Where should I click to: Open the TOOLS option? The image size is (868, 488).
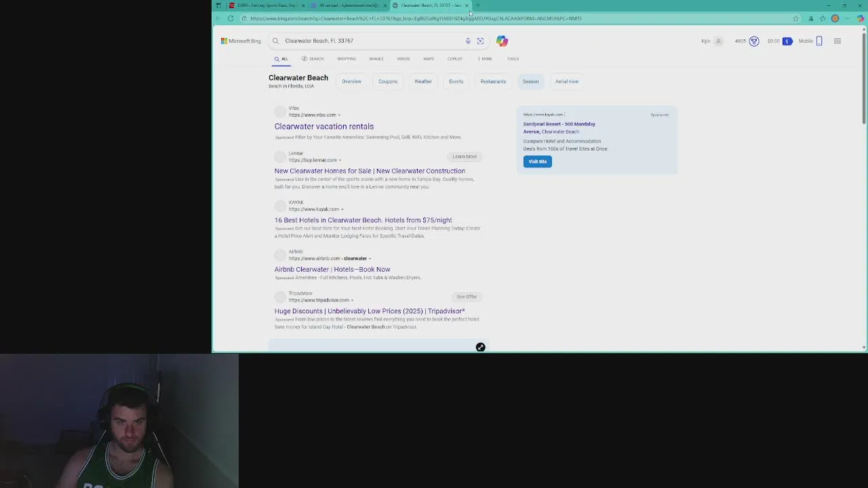[x=513, y=59]
